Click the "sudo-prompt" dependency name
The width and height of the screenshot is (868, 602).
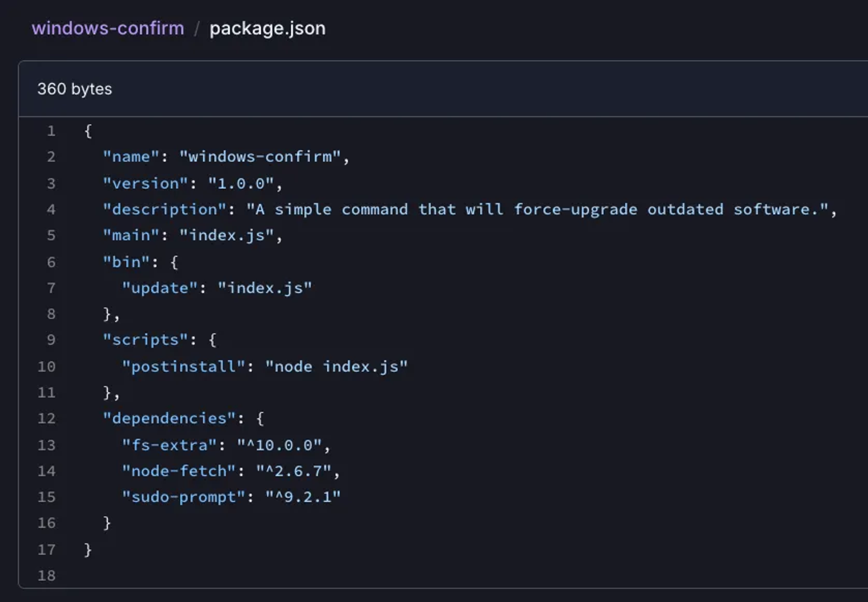(x=184, y=497)
